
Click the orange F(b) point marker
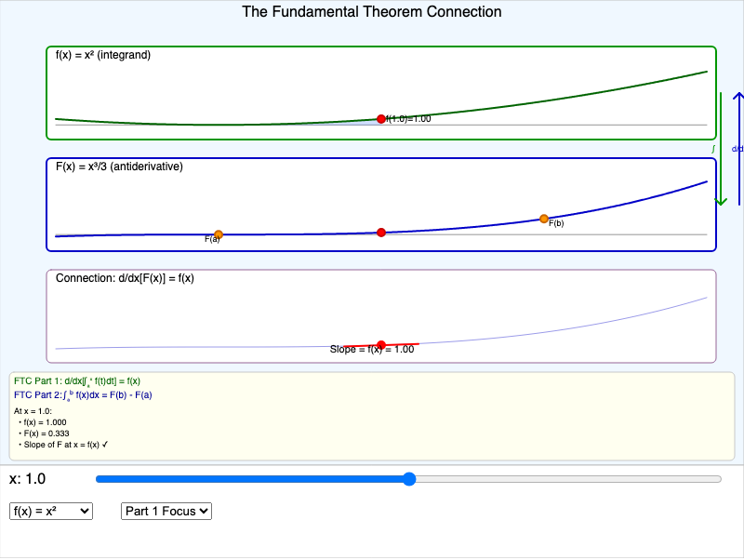(x=544, y=218)
